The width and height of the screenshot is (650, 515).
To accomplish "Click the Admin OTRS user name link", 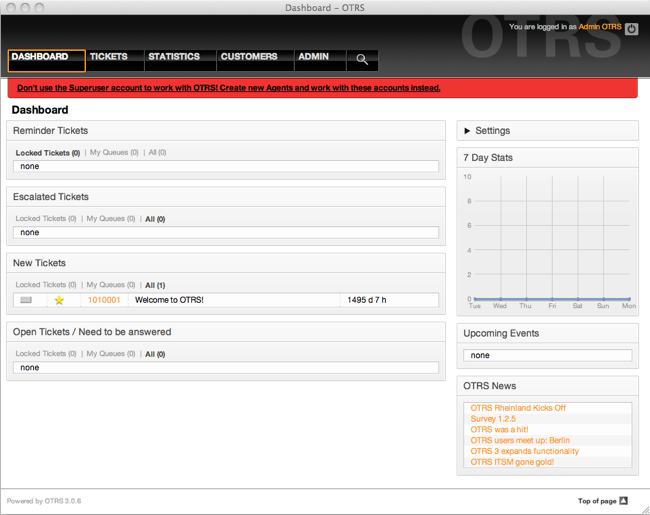I will point(600,27).
